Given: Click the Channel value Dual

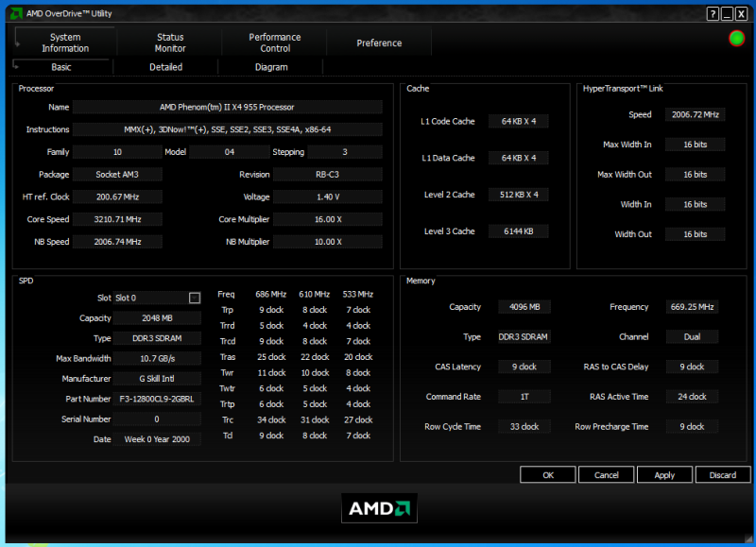Looking at the screenshot, I should pyautogui.click(x=692, y=336).
